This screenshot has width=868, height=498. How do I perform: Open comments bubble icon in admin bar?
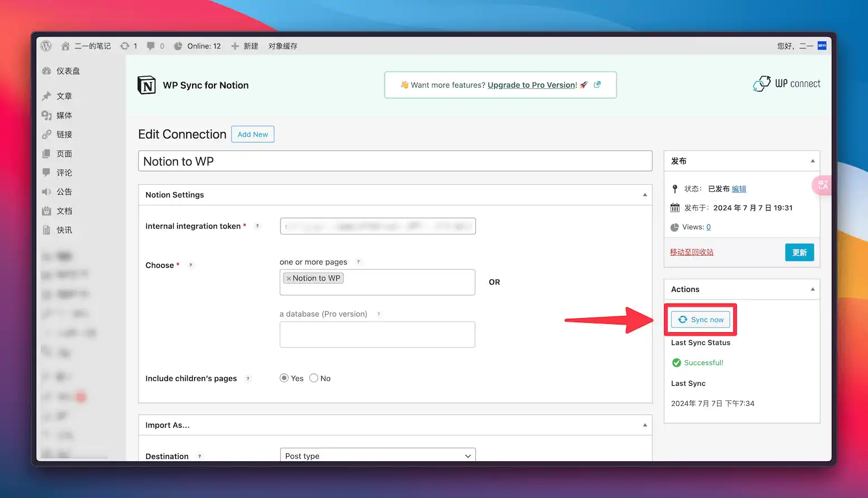151,46
